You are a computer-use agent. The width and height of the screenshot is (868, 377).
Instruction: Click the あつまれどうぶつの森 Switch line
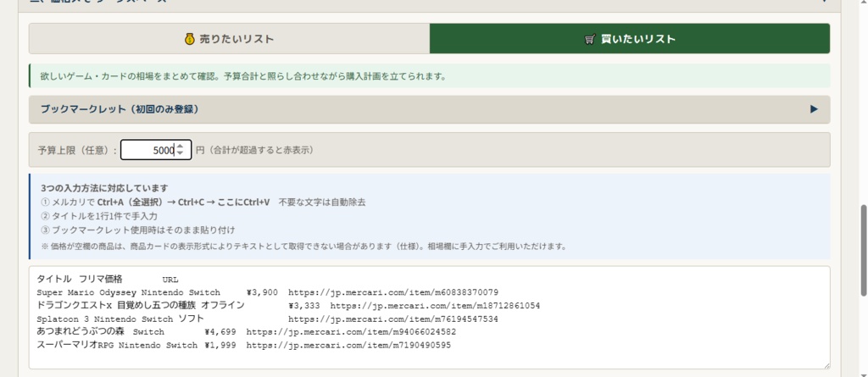pyautogui.click(x=247, y=332)
